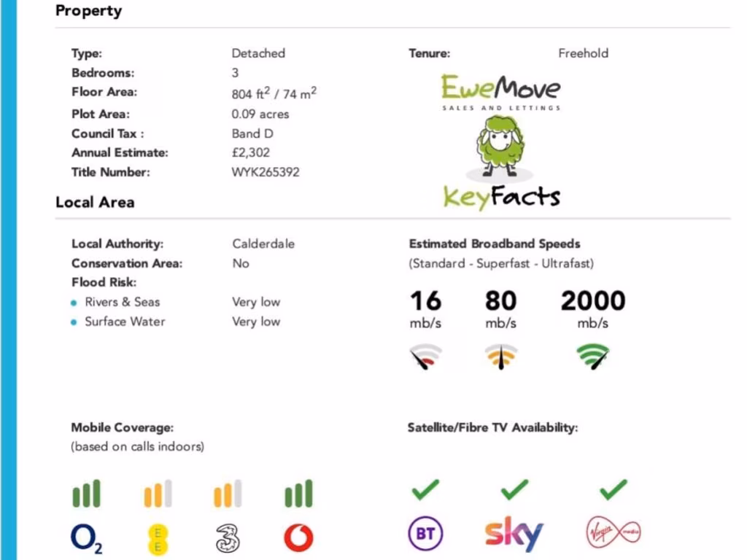This screenshot has height=560, width=747.
Task: Click the BT TV logo
Action: point(425,535)
